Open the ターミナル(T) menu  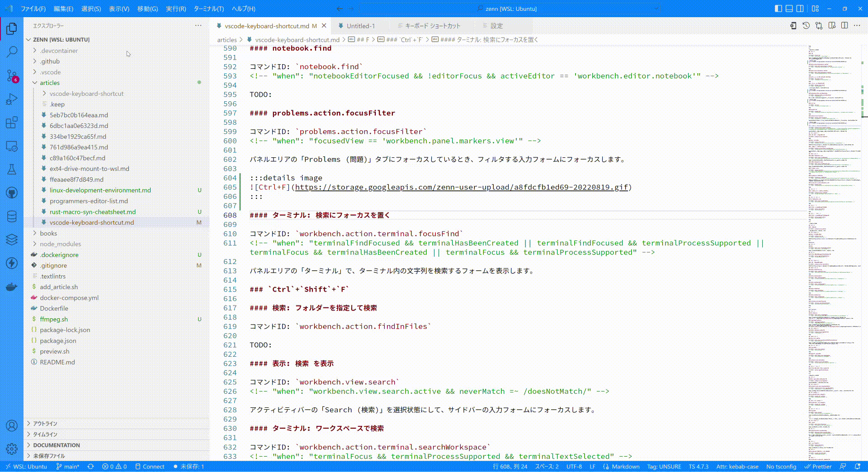208,9
